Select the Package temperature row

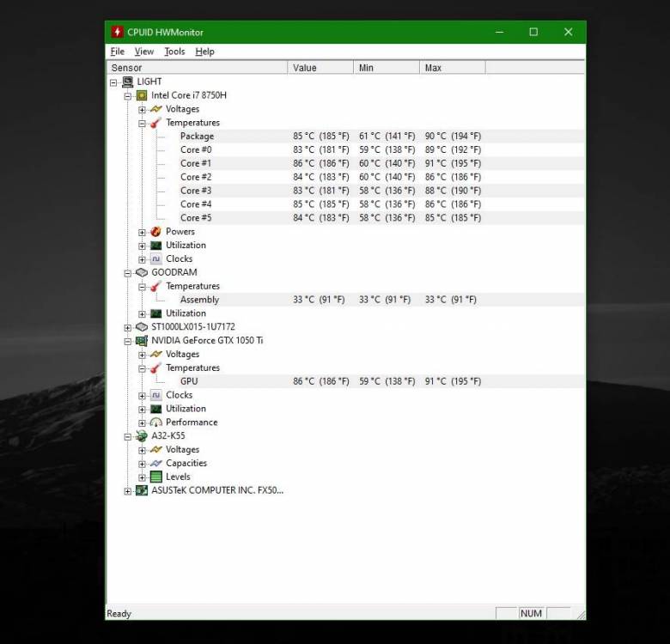point(381,136)
